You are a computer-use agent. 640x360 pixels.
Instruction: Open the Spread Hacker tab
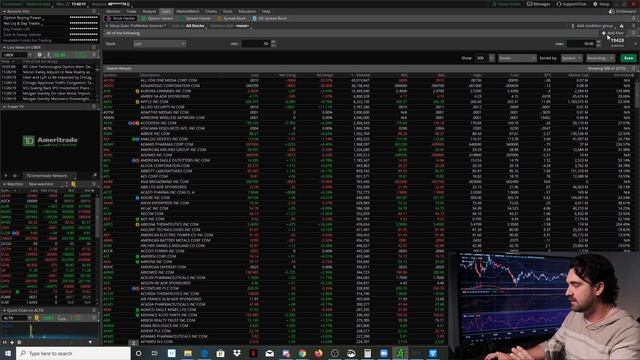(x=195, y=18)
